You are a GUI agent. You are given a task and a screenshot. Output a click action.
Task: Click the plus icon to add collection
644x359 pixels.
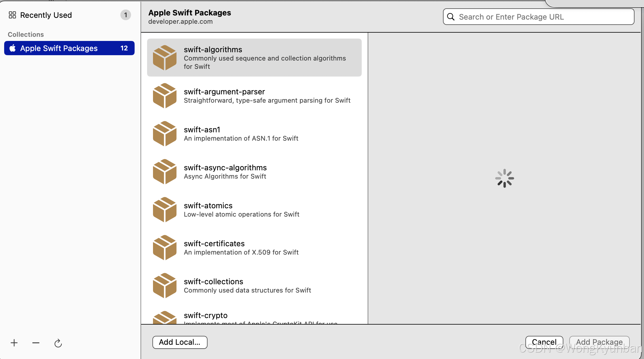tap(14, 343)
